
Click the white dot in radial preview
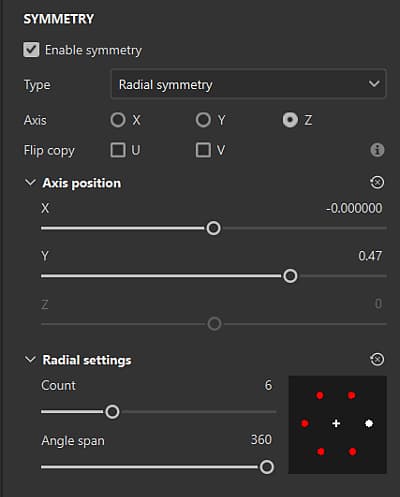point(369,423)
